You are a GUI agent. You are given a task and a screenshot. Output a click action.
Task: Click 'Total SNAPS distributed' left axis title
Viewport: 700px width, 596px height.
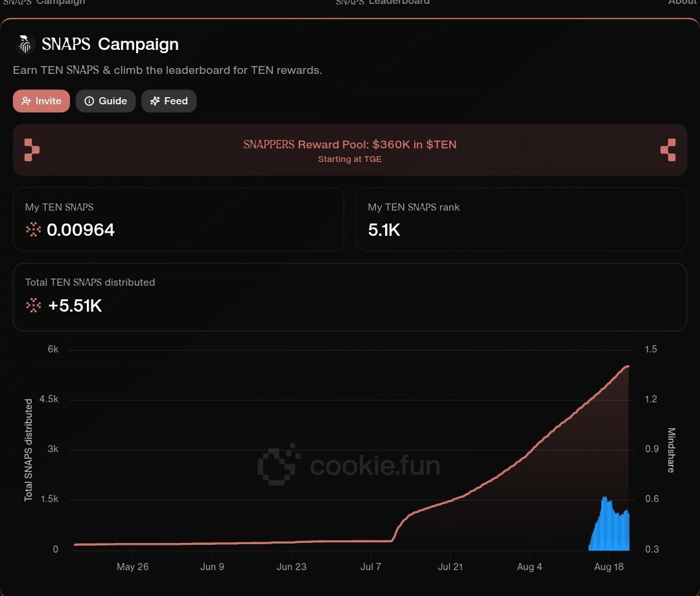point(28,450)
